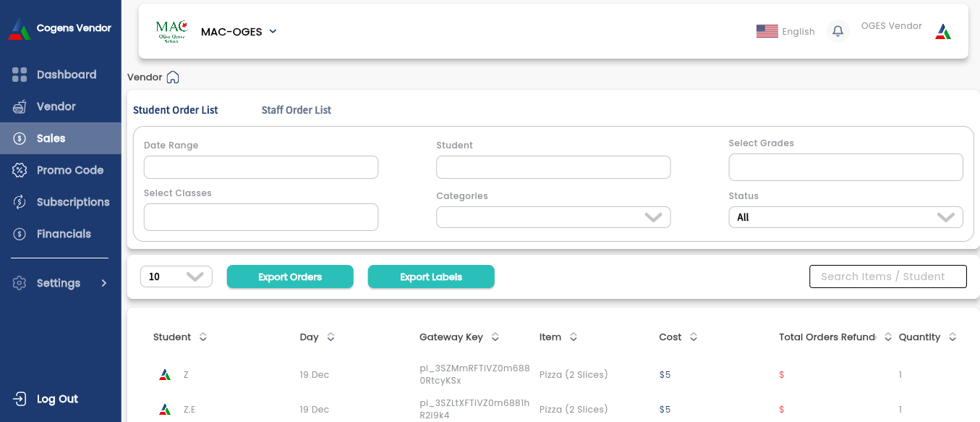Image resolution: width=980 pixels, height=422 pixels.
Task: Click the Subscriptions sidebar icon
Action: (x=20, y=202)
